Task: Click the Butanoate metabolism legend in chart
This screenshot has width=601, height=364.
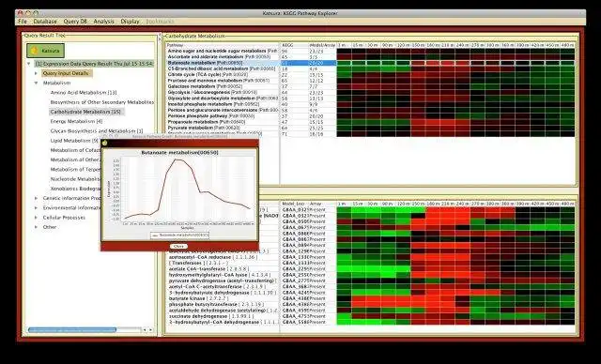Action: [x=179, y=235]
